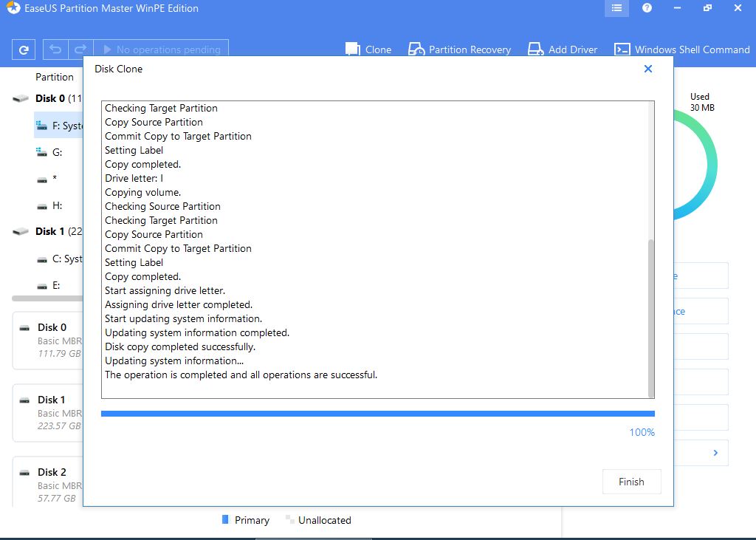The image size is (756, 540).
Task: Open the help question mark icon
Action: point(647,8)
